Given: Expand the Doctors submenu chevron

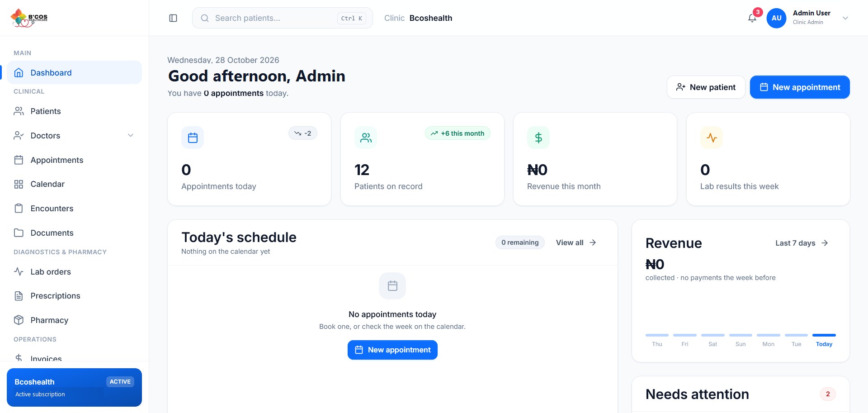Looking at the screenshot, I should (131, 136).
